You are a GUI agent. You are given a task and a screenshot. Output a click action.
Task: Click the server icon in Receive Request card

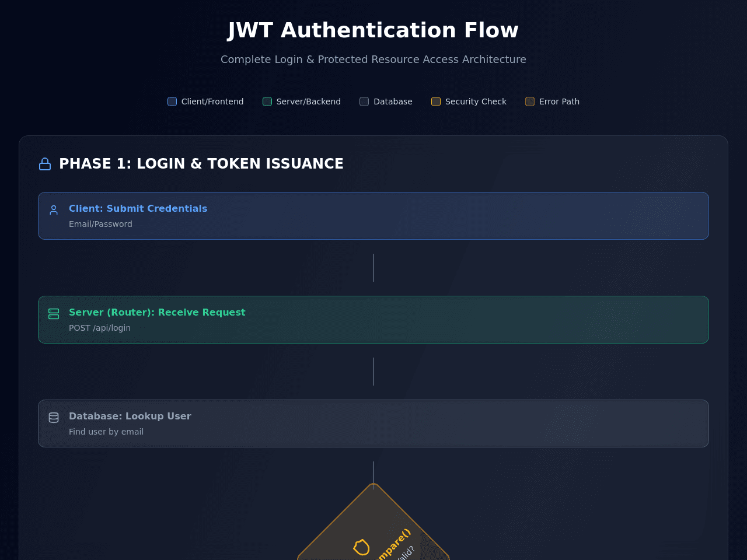click(x=54, y=314)
